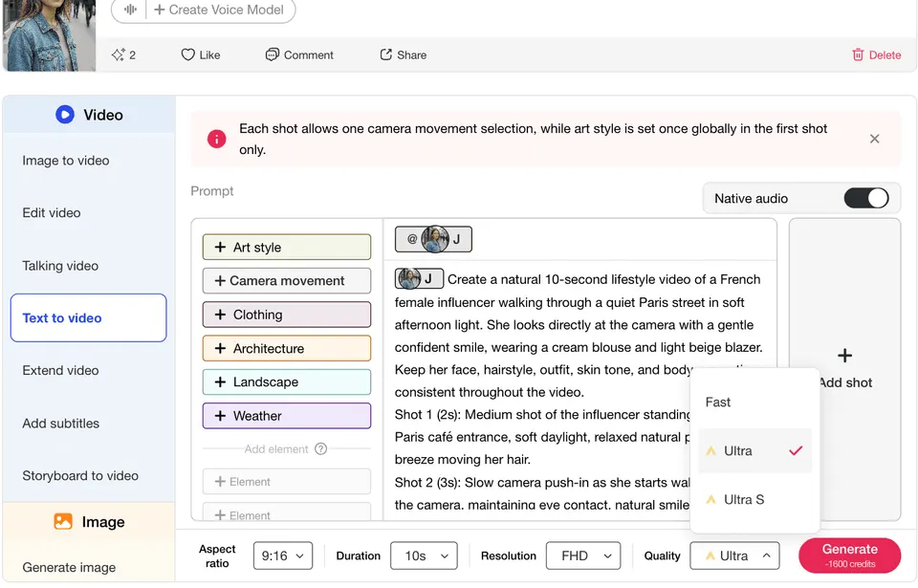Click the heart Like icon
Image resolution: width=918 pixels, height=588 pixels.
point(187,54)
